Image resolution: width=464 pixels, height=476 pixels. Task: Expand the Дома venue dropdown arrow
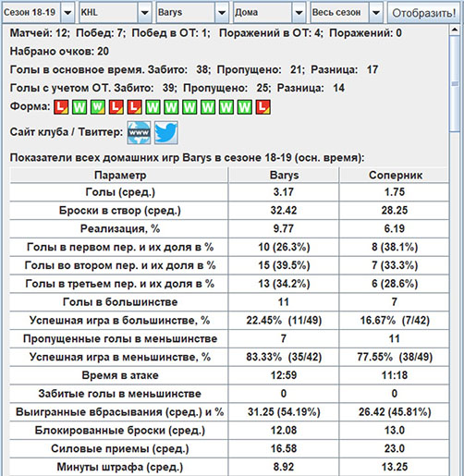point(299,13)
